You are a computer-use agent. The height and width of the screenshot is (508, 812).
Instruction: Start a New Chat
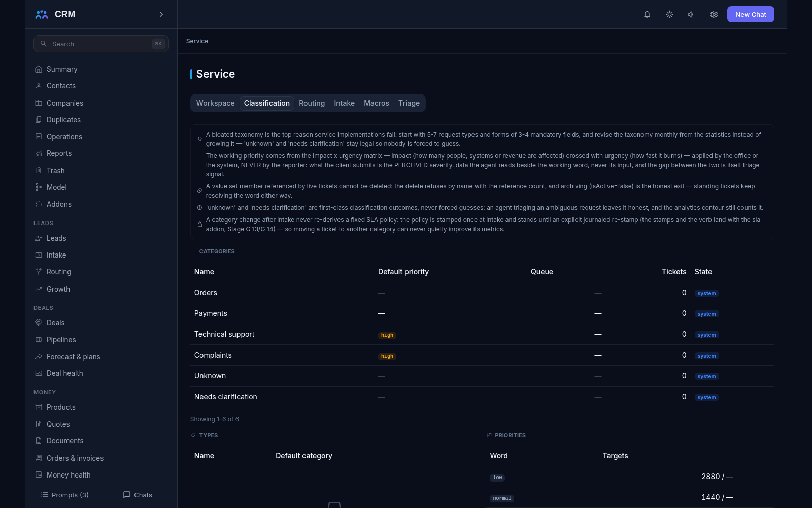coord(751,14)
